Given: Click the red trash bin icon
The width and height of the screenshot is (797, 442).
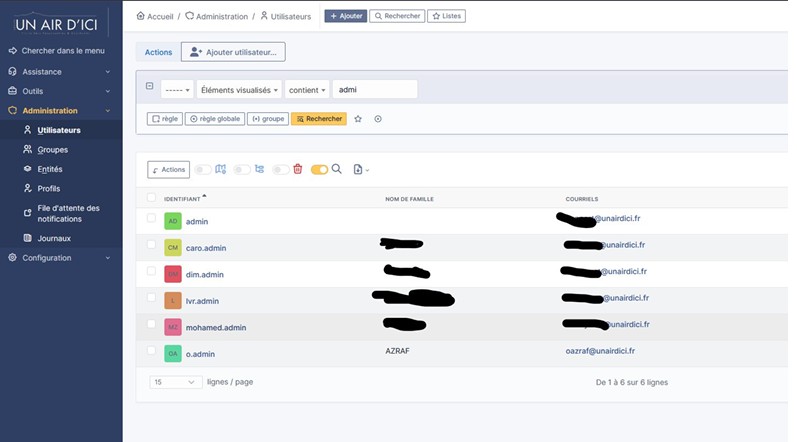Looking at the screenshot, I should [x=297, y=169].
